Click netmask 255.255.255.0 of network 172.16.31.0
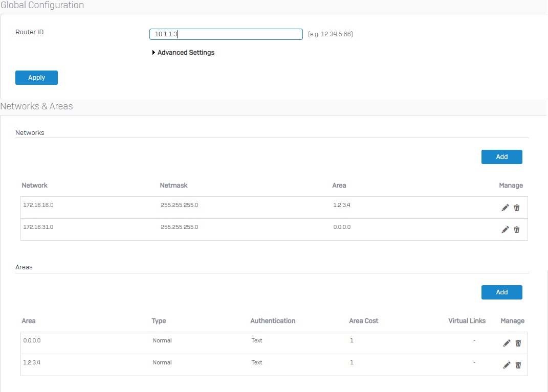The width and height of the screenshot is (548, 392). pyautogui.click(x=179, y=227)
